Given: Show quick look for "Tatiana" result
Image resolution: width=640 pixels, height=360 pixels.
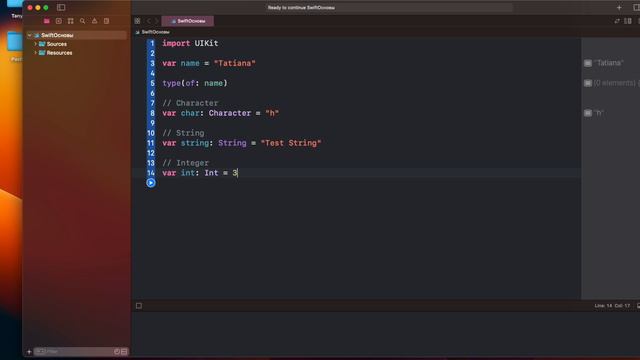Looking at the screenshot, I should (588, 63).
